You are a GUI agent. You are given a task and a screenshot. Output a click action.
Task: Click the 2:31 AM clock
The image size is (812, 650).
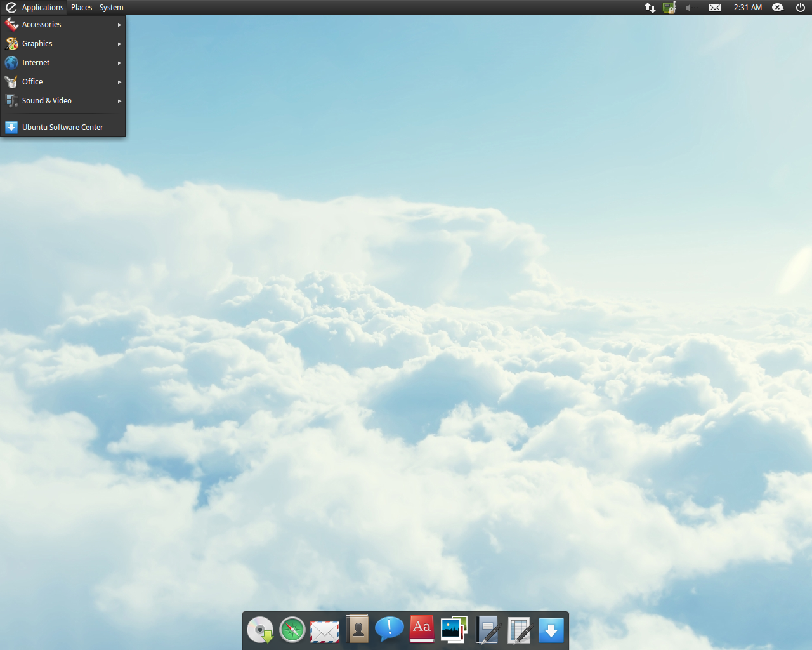pyautogui.click(x=748, y=8)
